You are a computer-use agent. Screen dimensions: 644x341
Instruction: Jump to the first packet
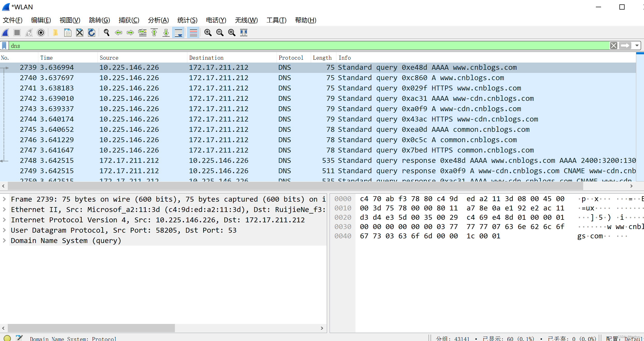coord(154,33)
